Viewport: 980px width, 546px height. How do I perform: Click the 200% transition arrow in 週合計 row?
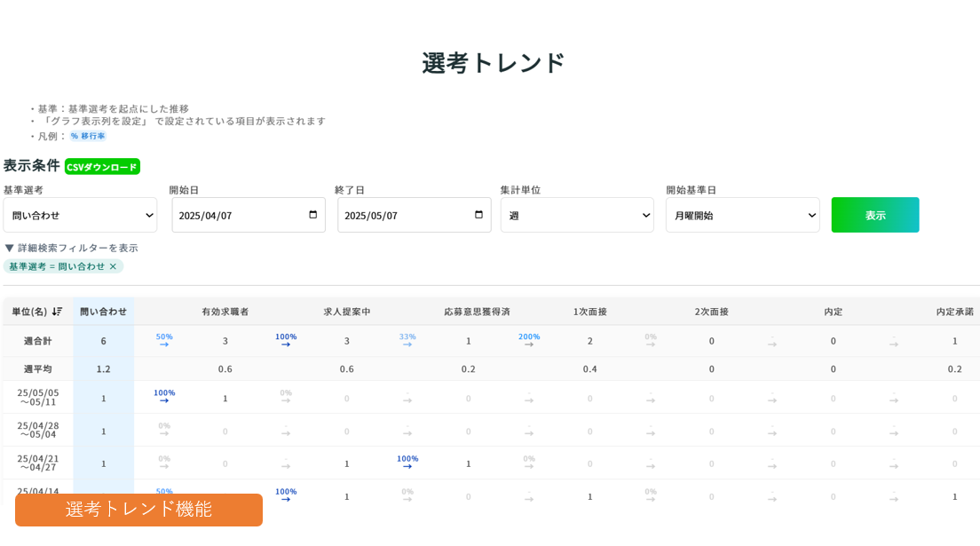[x=529, y=344]
